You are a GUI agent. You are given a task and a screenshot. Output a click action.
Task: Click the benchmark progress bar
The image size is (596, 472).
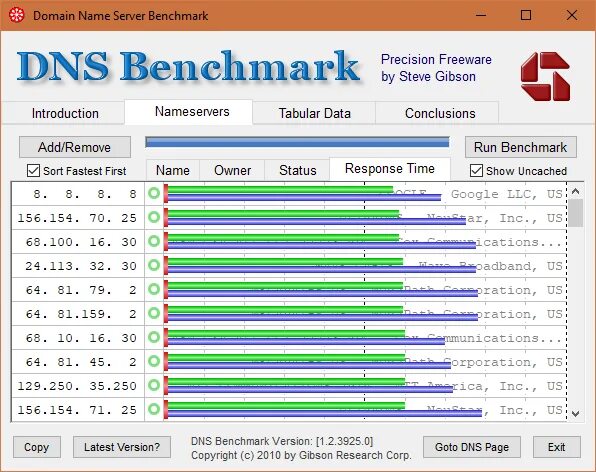297,143
